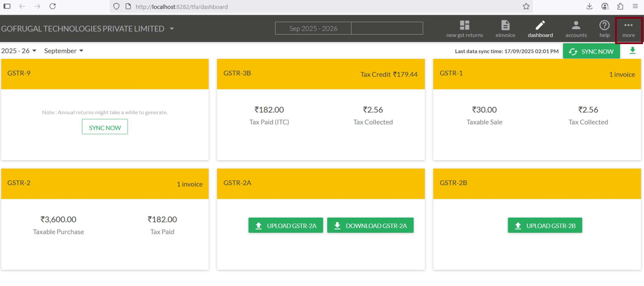644x286 pixels.
Task: Open the accounts person icon
Action: [x=576, y=26]
